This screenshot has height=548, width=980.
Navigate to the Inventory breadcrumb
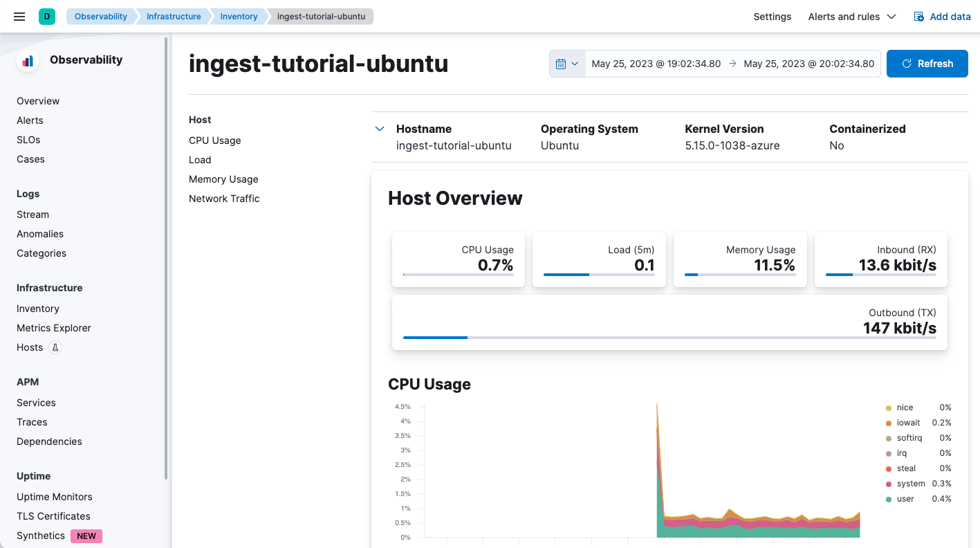tap(238, 17)
